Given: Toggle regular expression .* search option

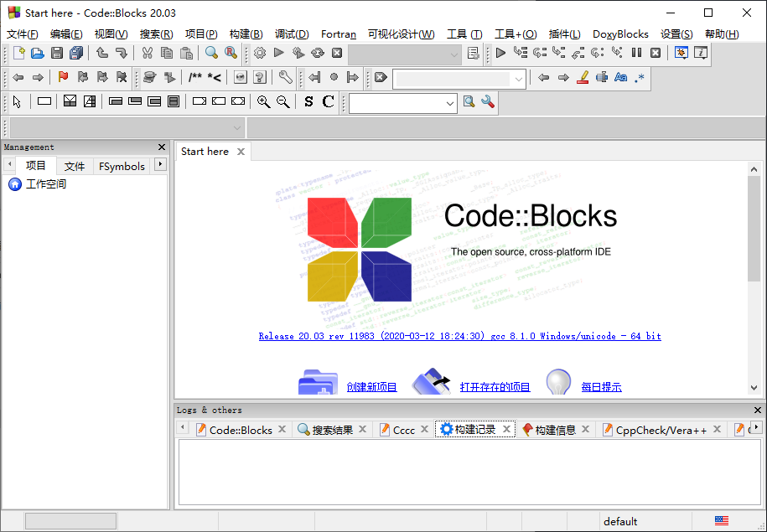Looking at the screenshot, I should [x=640, y=77].
